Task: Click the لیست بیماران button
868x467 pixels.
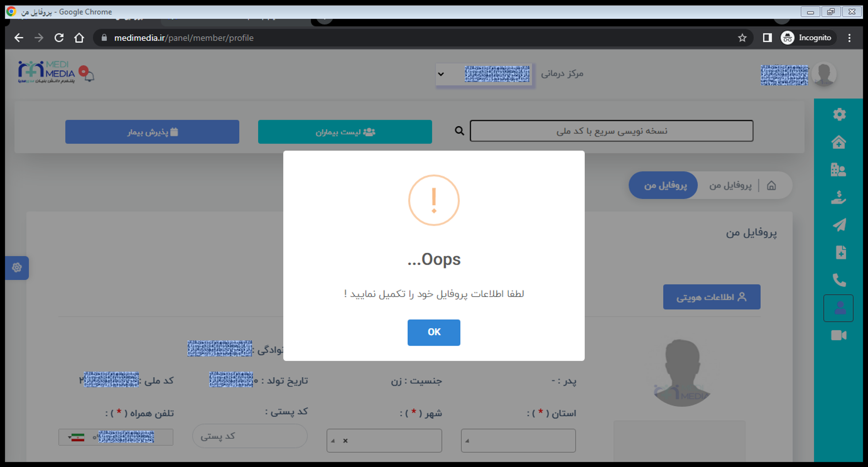Action: [x=345, y=132]
